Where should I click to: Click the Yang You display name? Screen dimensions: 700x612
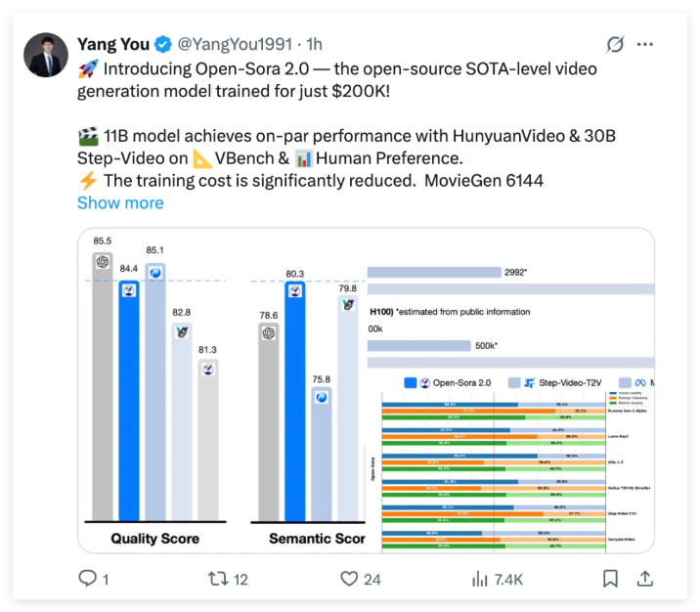[x=113, y=45]
